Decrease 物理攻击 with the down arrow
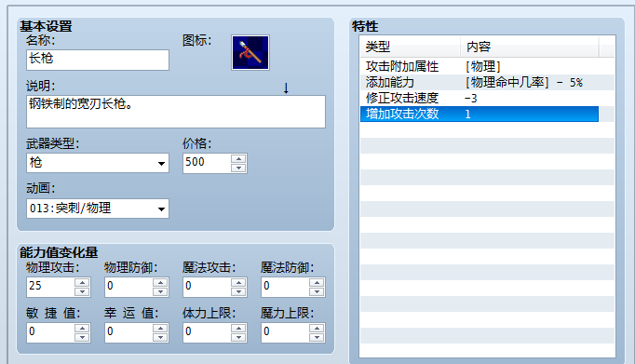Screen dimensions: 635x364 click(82, 292)
